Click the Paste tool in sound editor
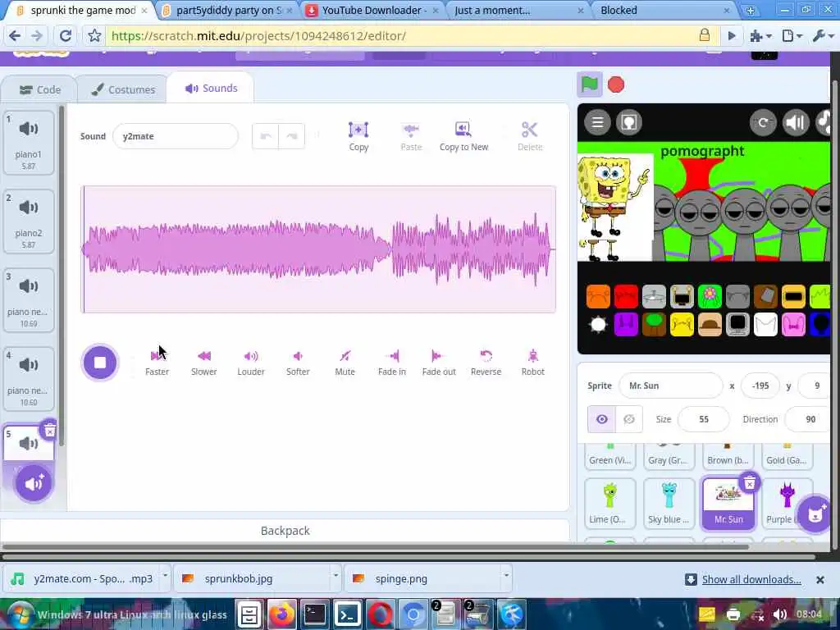 pyautogui.click(x=411, y=137)
